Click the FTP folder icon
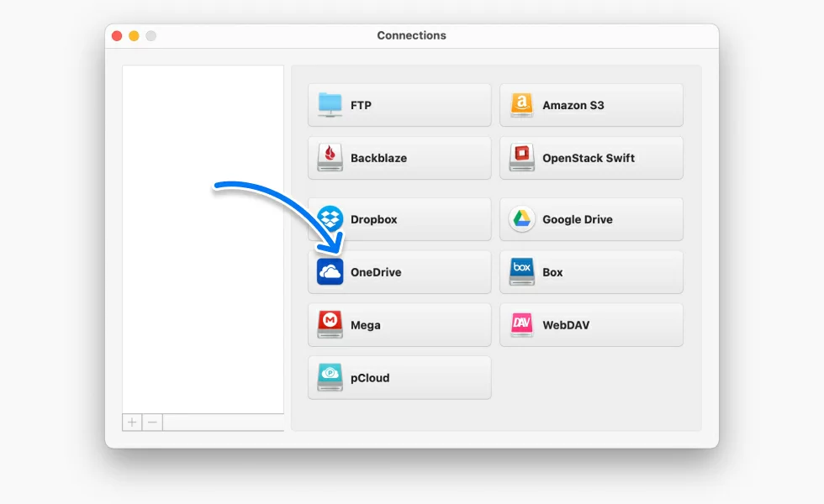The image size is (824, 504). point(330,105)
